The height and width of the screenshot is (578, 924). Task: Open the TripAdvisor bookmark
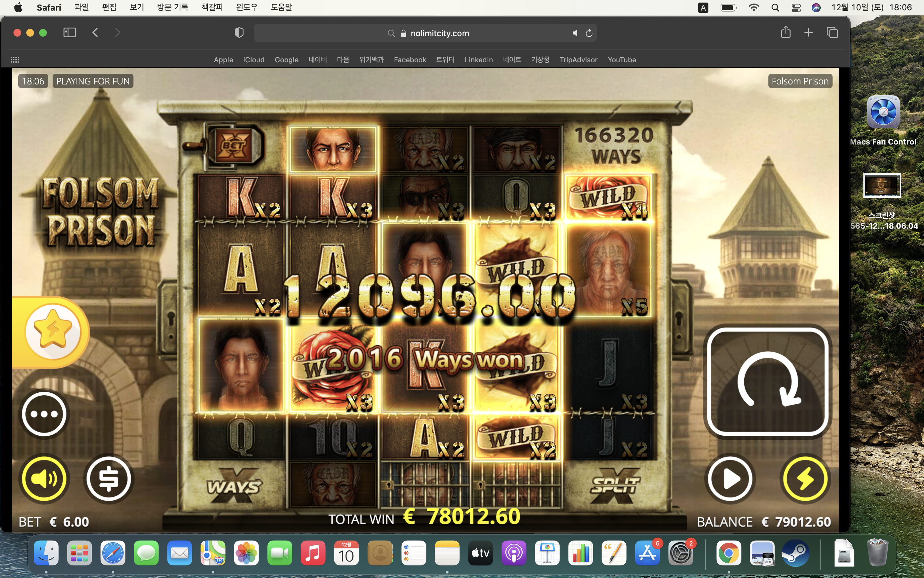[578, 60]
